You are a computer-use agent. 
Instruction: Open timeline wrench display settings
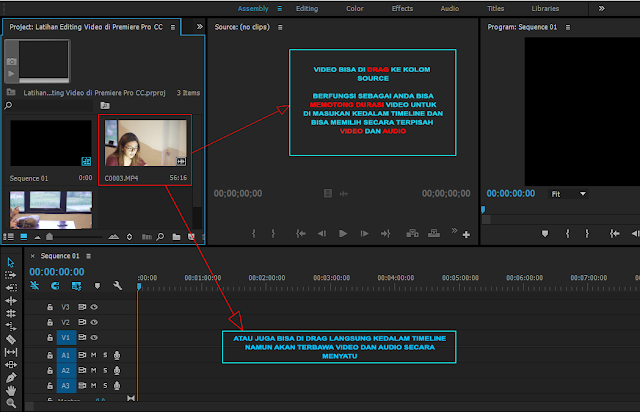117,286
